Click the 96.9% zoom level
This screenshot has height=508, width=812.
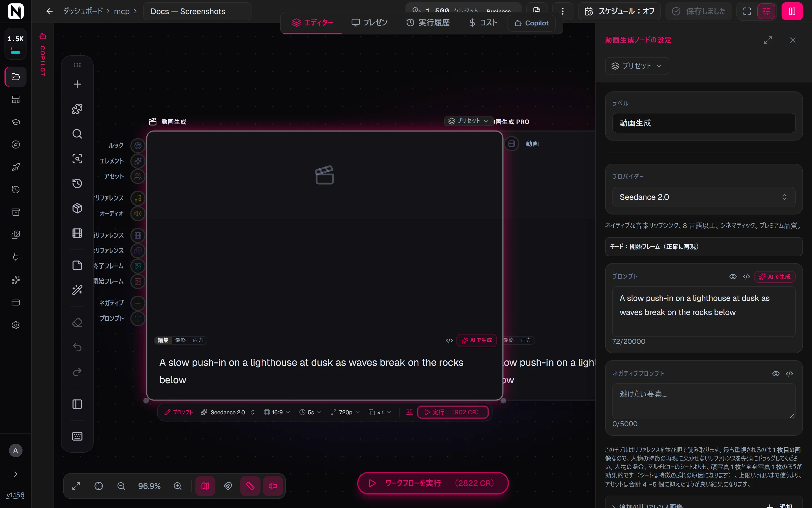point(149,486)
